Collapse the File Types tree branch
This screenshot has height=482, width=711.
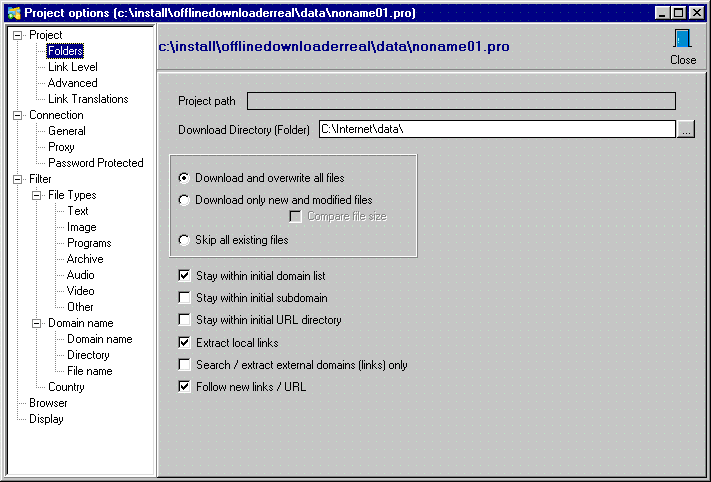[x=38, y=195]
